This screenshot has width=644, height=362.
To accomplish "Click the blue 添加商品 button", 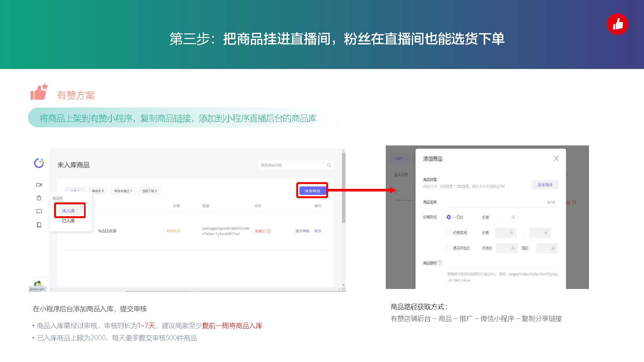I will (x=312, y=191).
